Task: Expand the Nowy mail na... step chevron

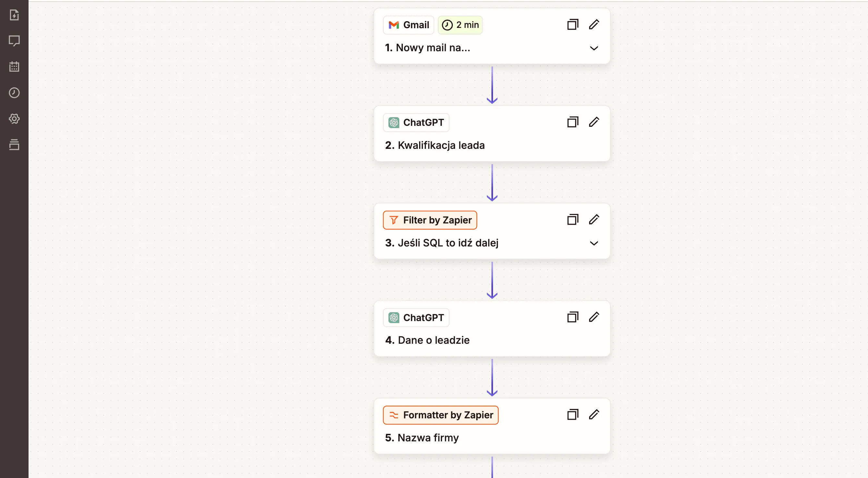Action: [594, 48]
